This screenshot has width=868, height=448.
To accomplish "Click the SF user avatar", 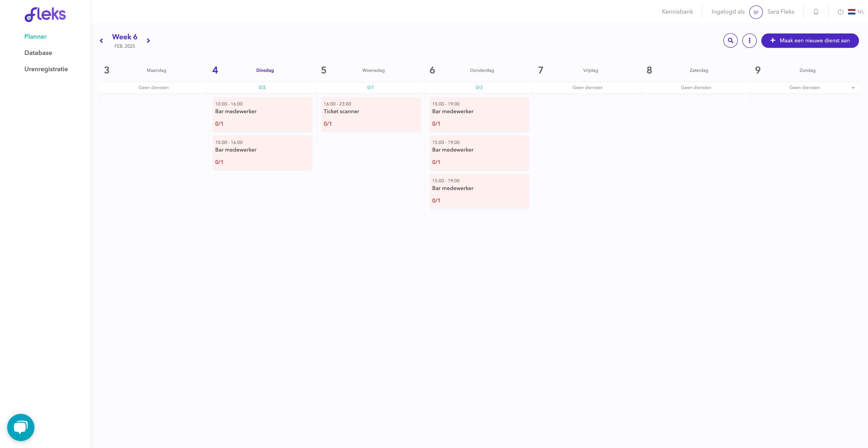I will (x=756, y=12).
